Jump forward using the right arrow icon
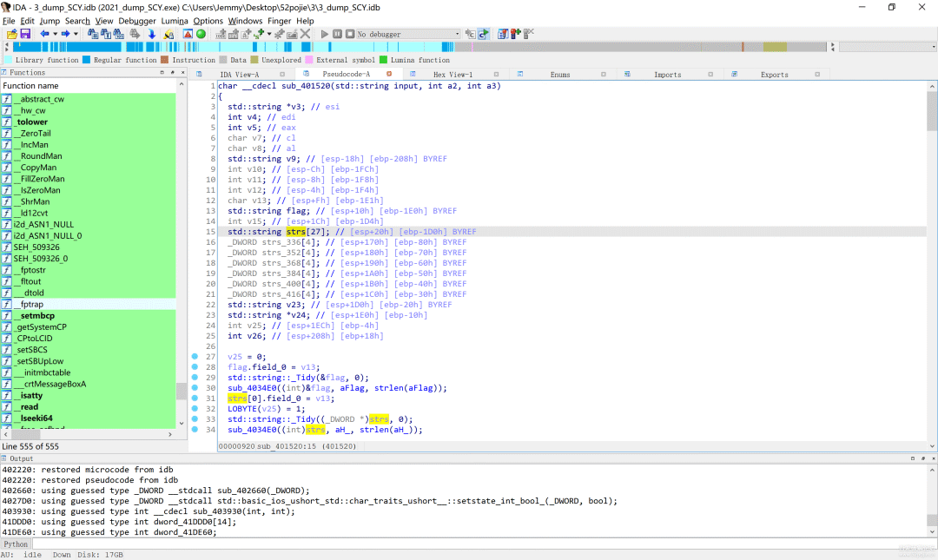Viewport: 938px width, 560px height. 65,34
